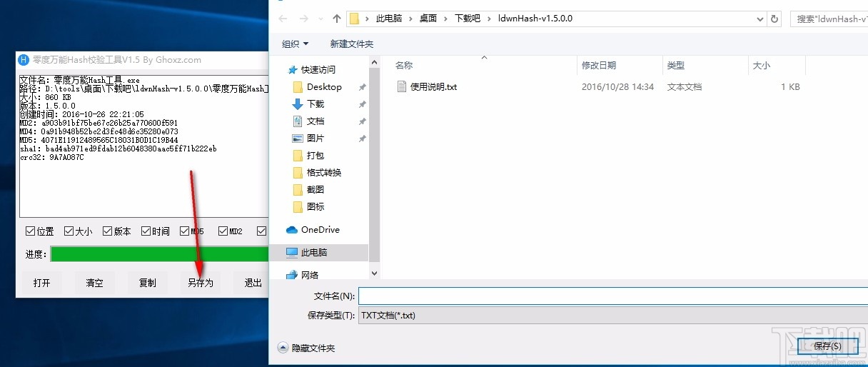Select 网络 in the navigation pane
Image resolution: width=868 pixels, height=367 pixels.
tap(303, 275)
